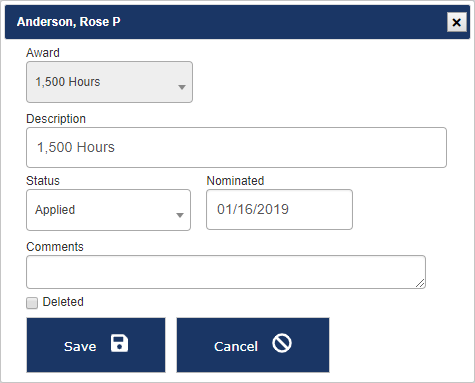Click the Status field label
Image resolution: width=475 pixels, height=383 pixels.
pos(43,181)
